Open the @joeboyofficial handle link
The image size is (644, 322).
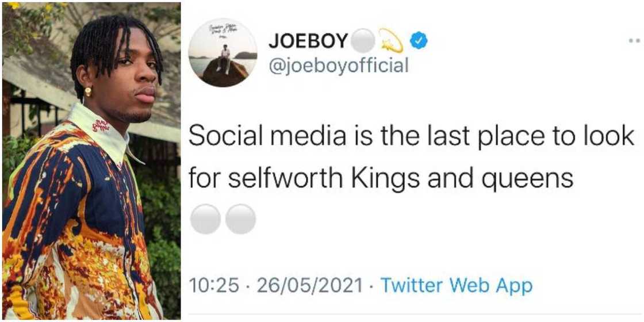(x=338, y=66)
